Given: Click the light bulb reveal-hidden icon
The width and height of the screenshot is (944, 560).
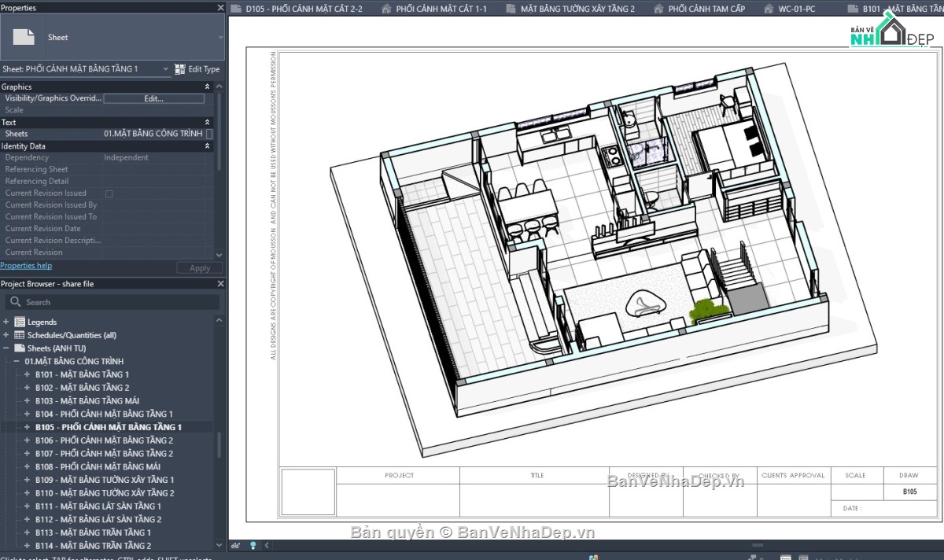Looking at the screenshot, I should (253, 545).
